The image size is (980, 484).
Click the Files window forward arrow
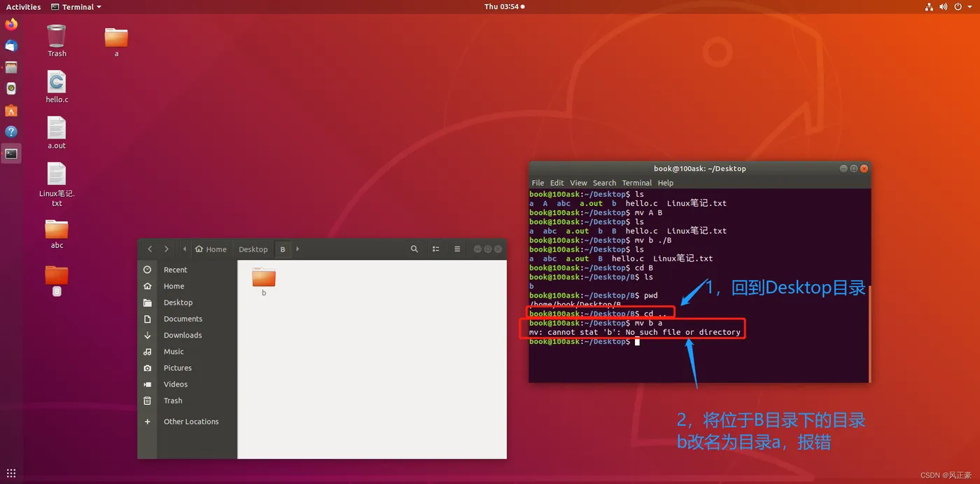[x=166, y=249]
